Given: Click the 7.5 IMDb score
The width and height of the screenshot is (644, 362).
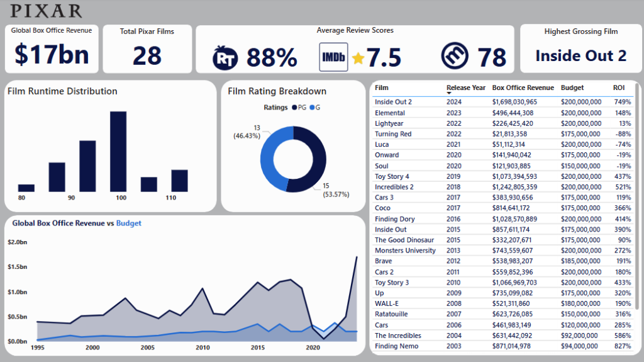Looking at the screenshot, I should point(384,57).
